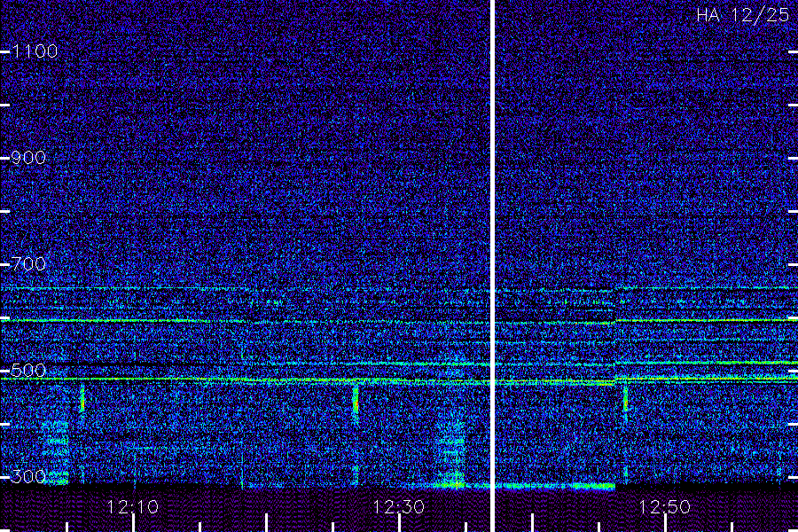Click the 12:30 time axis label

(398, 507)
